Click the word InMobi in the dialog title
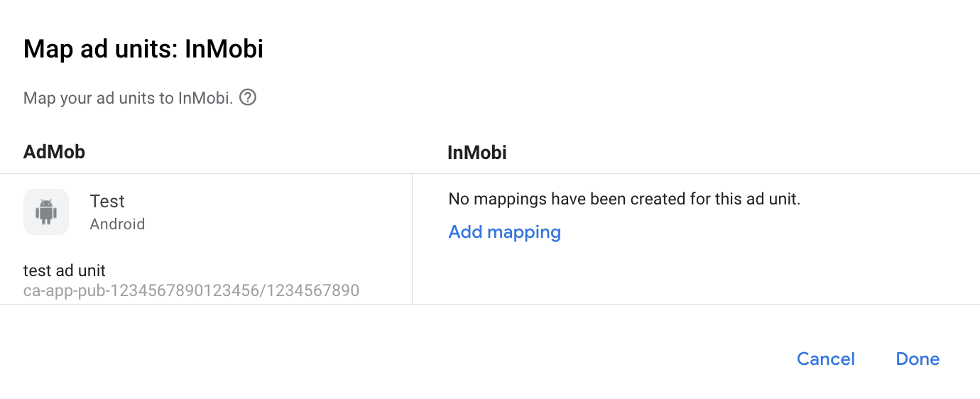This screenshot has height=399, width=980. click(x=224, y=49)
